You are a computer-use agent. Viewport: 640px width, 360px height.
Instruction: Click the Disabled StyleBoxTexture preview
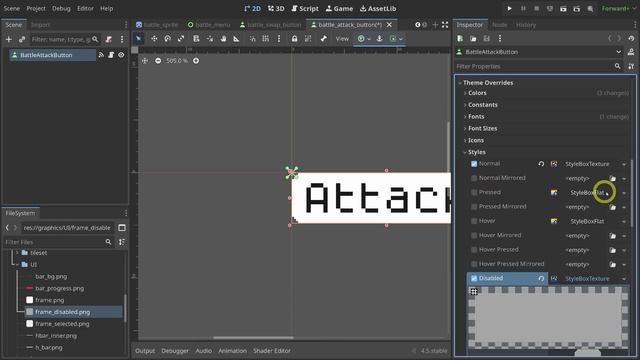point(549,318)
